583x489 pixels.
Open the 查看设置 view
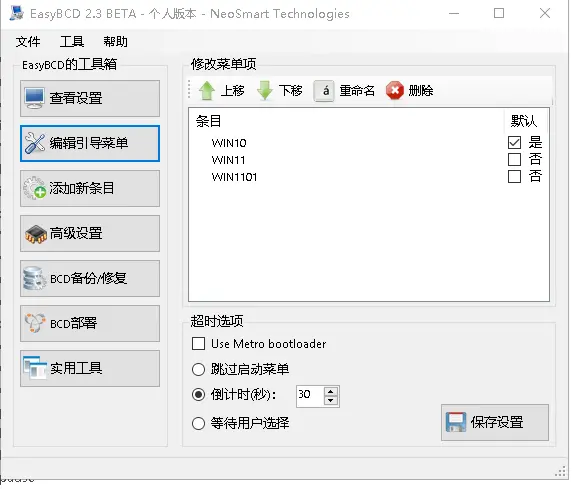[x=90, y=98]
